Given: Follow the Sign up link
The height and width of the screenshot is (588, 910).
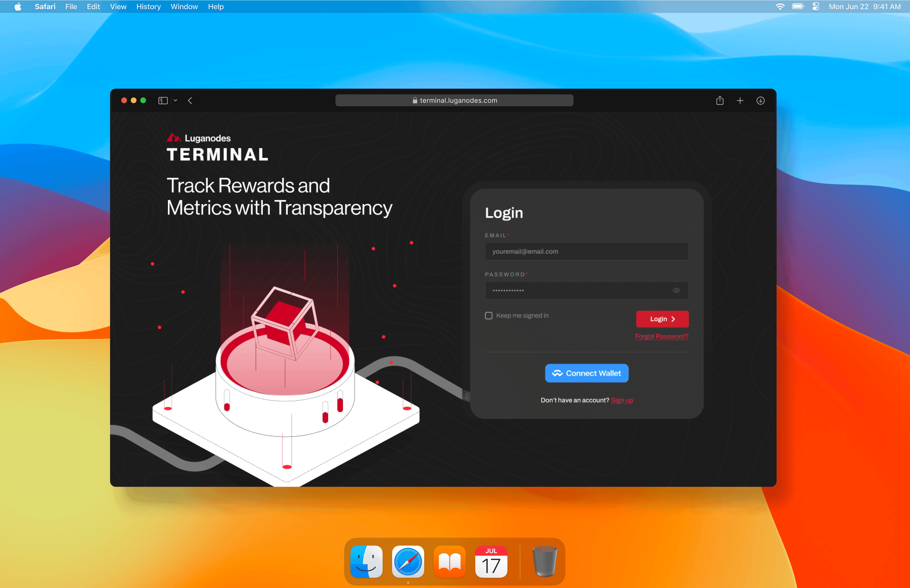Looking at the screenshot, I should tap(622, 400).
